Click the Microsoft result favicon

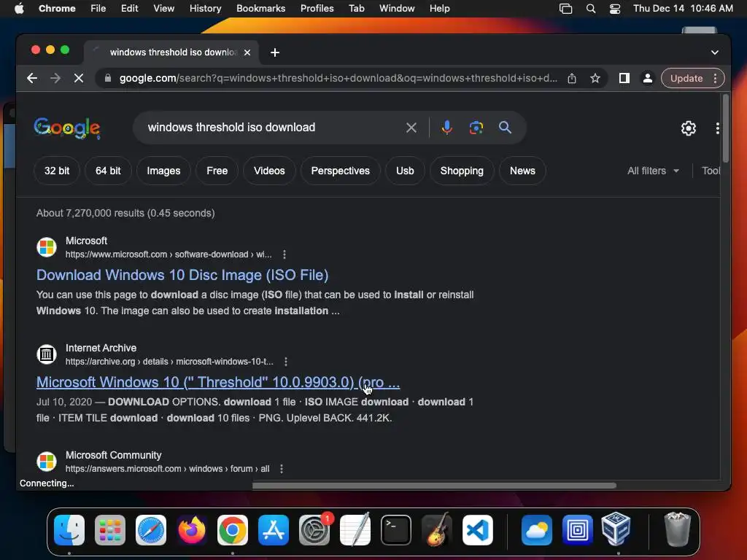click(47, 247)
